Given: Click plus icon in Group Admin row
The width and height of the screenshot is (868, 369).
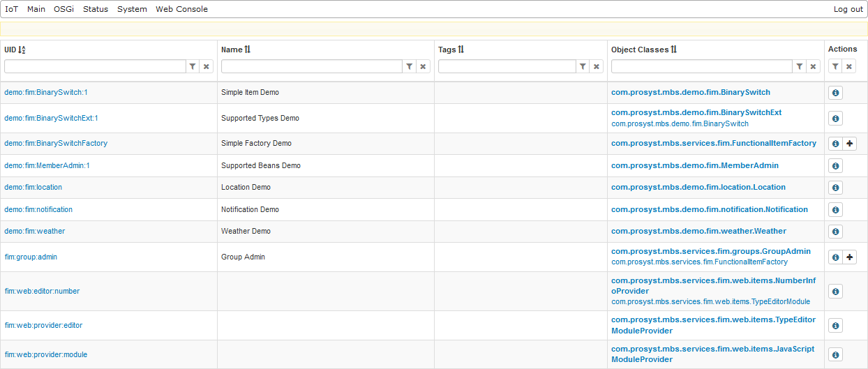Looking at the screenshot, I should point(849,257).
